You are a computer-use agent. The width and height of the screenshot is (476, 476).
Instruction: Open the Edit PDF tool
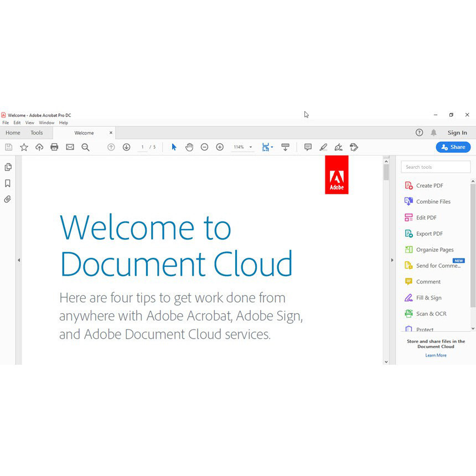pos(421,218)
